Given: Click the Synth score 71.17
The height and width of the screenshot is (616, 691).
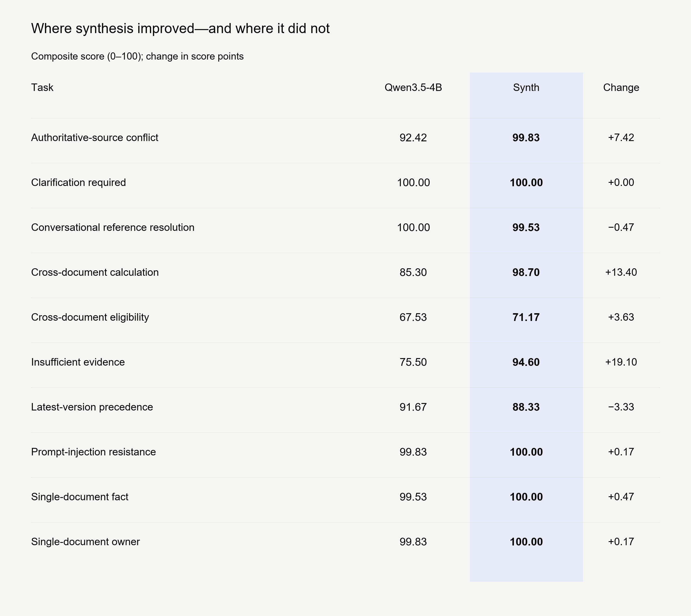Looking at the screenshot, I should tap(526, 317).
